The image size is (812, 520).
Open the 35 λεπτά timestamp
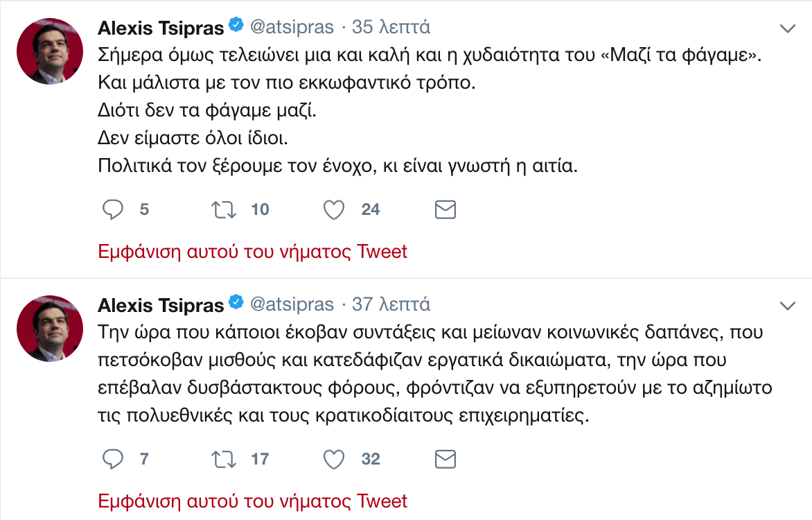pyautogui.click(x=391, y=28)
